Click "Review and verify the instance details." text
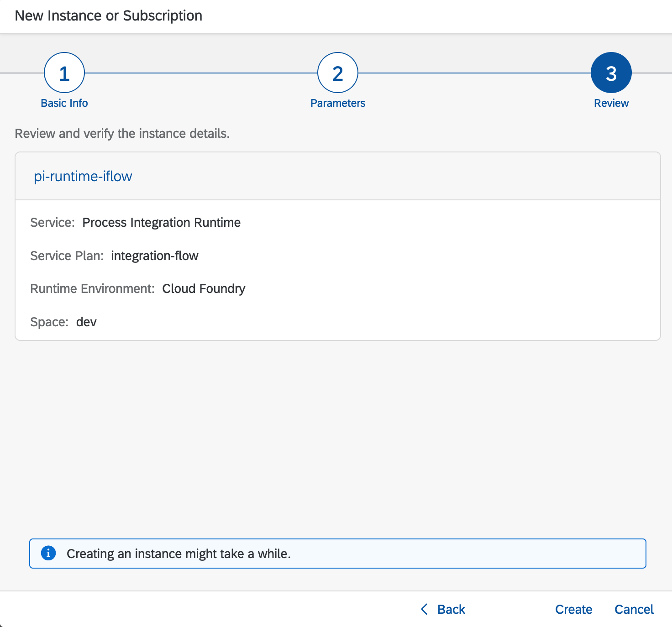The image size is (672, 627). click(122, 133)
